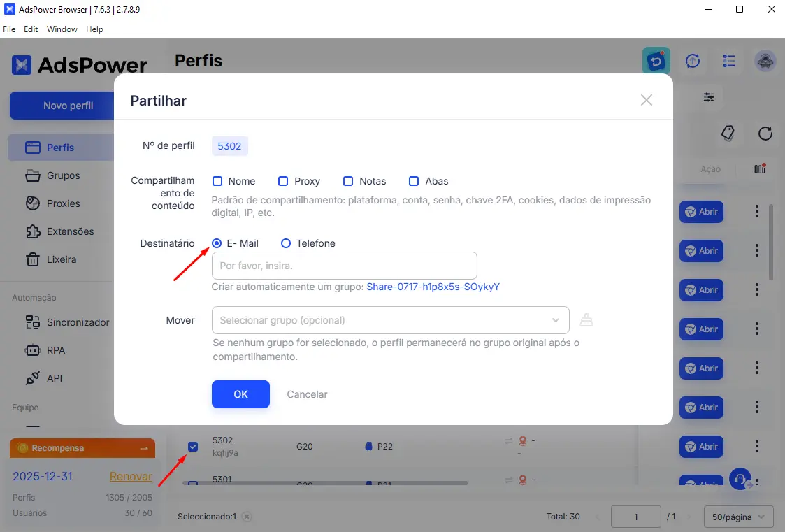The height and width of the screenshot is (532, 785).
Task: Click the create group icon beside Mover
Action: point(586,319)
